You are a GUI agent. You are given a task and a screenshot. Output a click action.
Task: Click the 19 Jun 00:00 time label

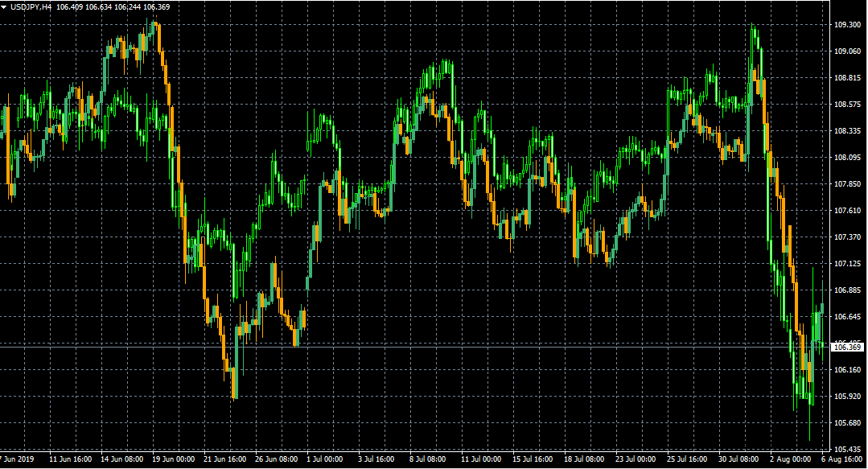click(x=173, y=459)
